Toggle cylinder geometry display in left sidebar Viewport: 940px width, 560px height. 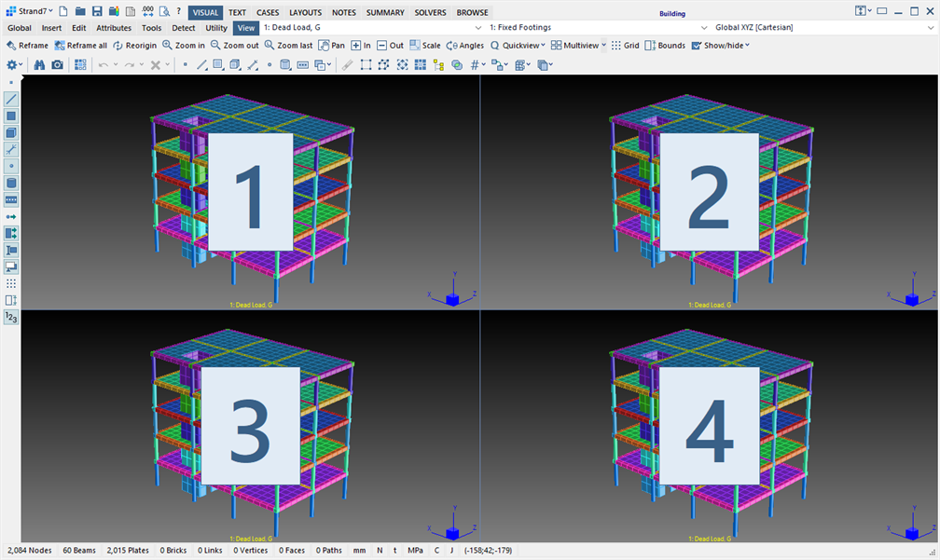tap(11, 184)
